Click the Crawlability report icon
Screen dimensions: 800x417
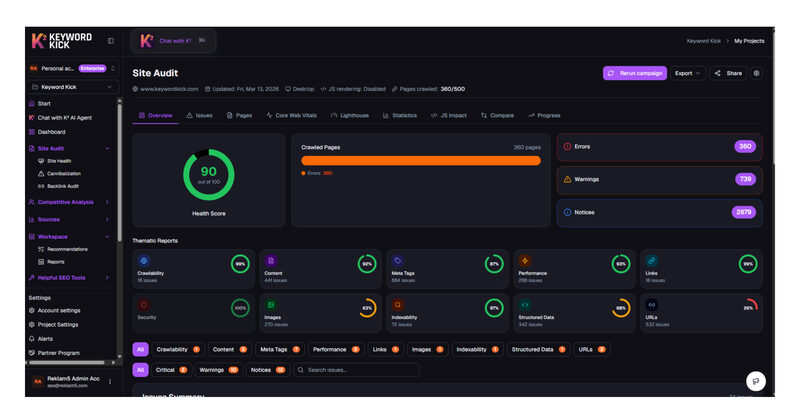click(144, 261)
